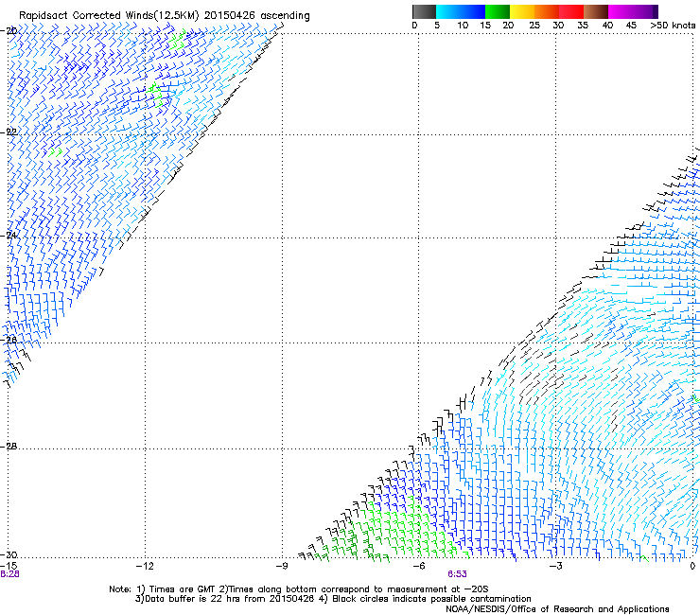
Task: Click the '-6' longitude axis label
Action: point(419,566)
